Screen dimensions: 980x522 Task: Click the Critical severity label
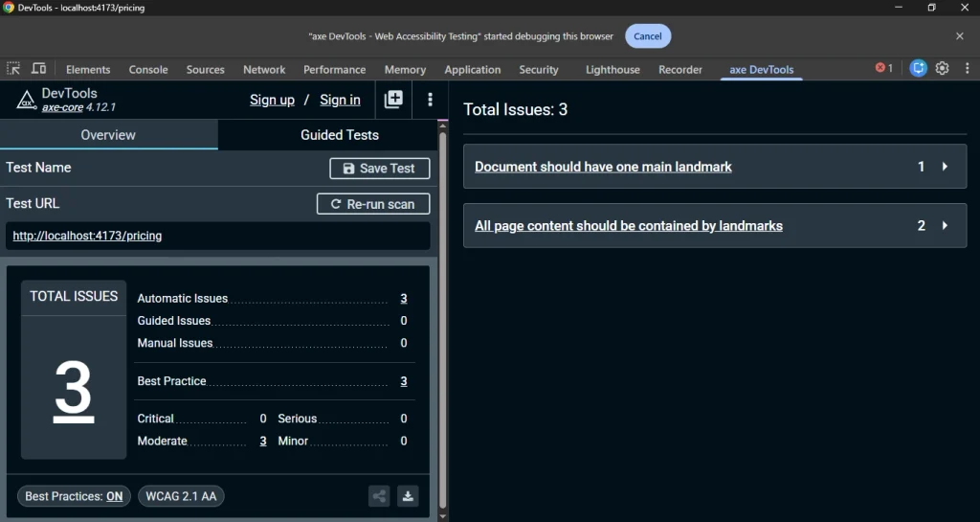[156, 419]
